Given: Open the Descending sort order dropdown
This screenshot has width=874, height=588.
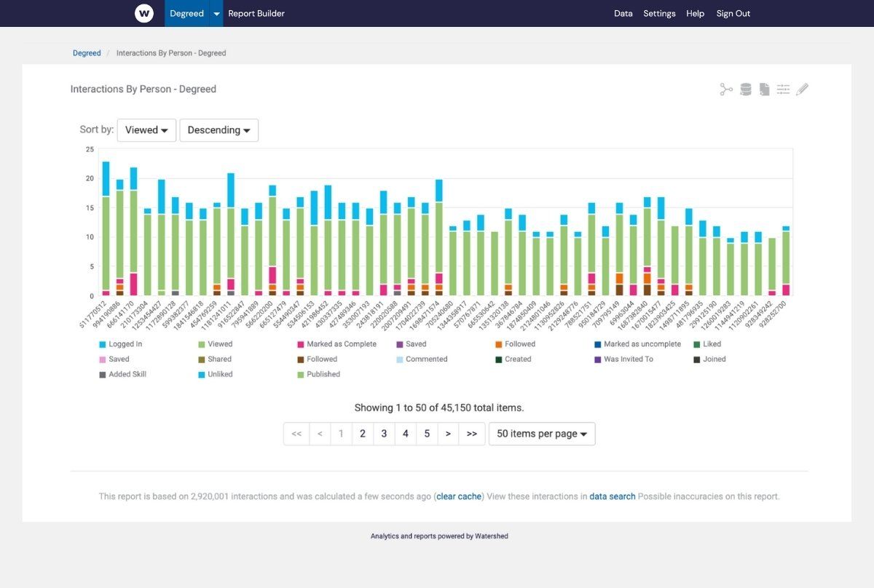Looking at the screenshot, I should point(219,130).
